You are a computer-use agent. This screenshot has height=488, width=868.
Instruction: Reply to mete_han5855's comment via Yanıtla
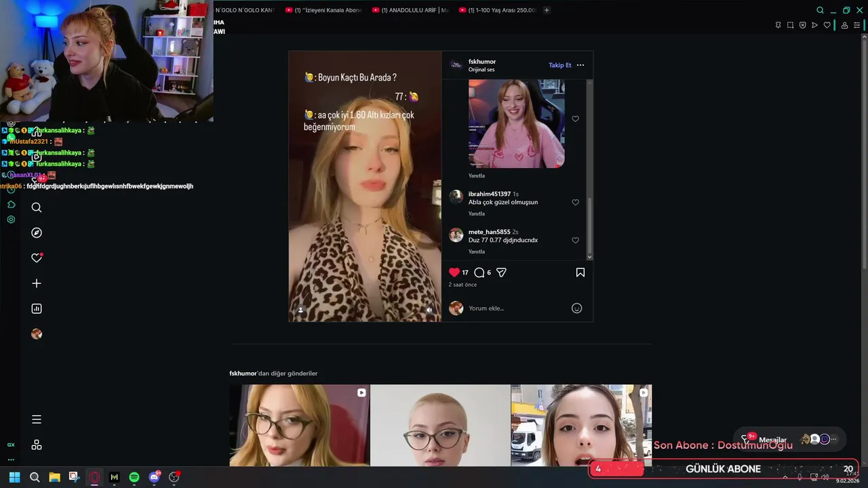coord(477,251)
